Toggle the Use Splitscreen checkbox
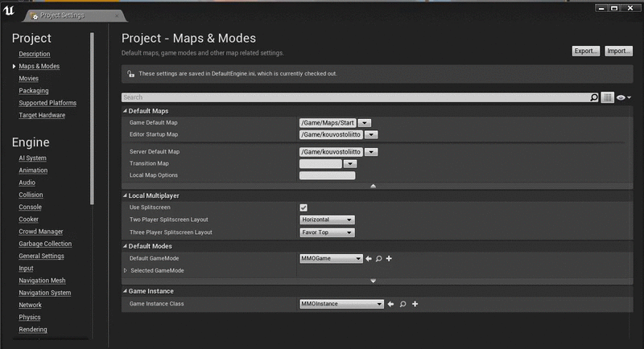This screenshot has height=349, width=644. 303,207
